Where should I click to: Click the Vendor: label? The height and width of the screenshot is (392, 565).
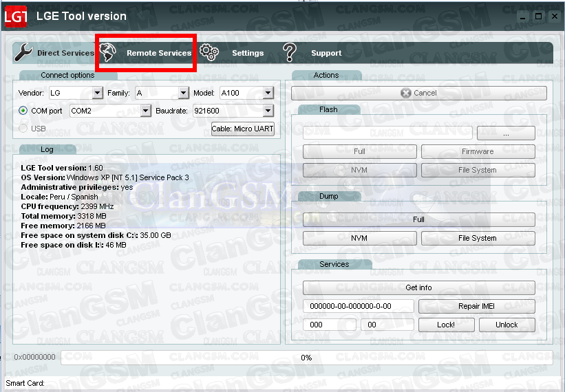pos(31,94)
